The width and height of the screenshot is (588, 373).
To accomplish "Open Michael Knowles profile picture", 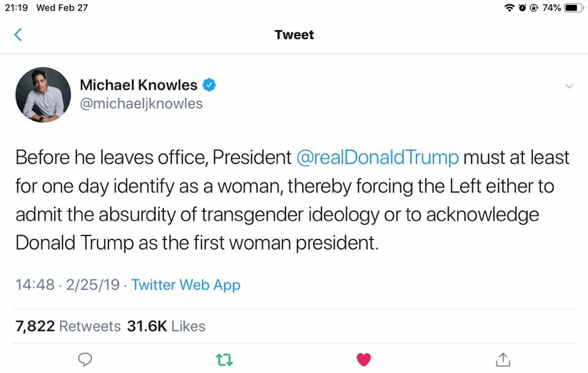I will coord(43,94).
